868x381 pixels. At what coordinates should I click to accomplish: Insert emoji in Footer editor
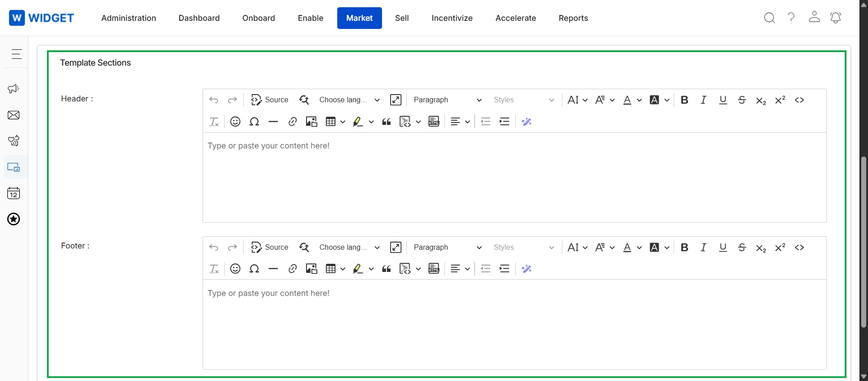tap(235, 269)
